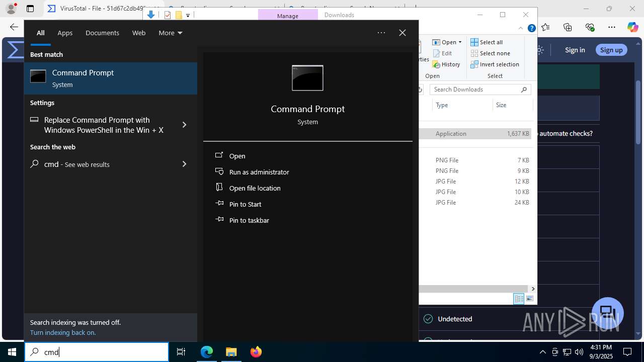Click the Properties checkmark icon in Explorer title bar

[168, 15]
